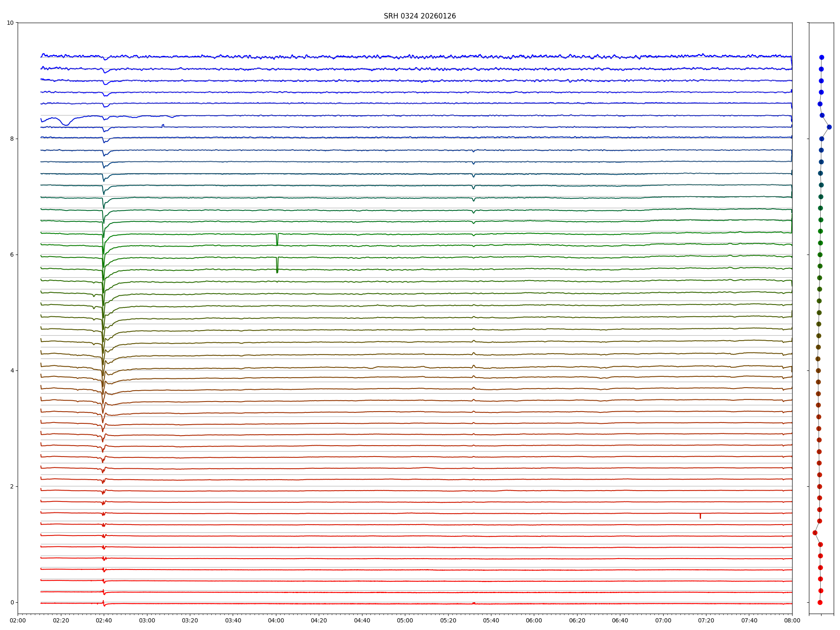Click the 02:00 time axis label

coord(18,620)
